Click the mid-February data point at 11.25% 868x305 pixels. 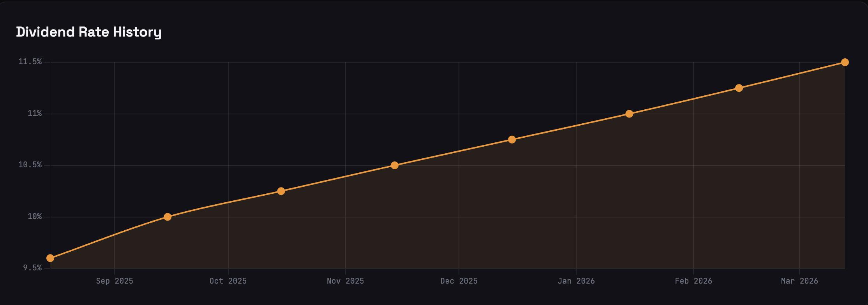coord(739,88)
